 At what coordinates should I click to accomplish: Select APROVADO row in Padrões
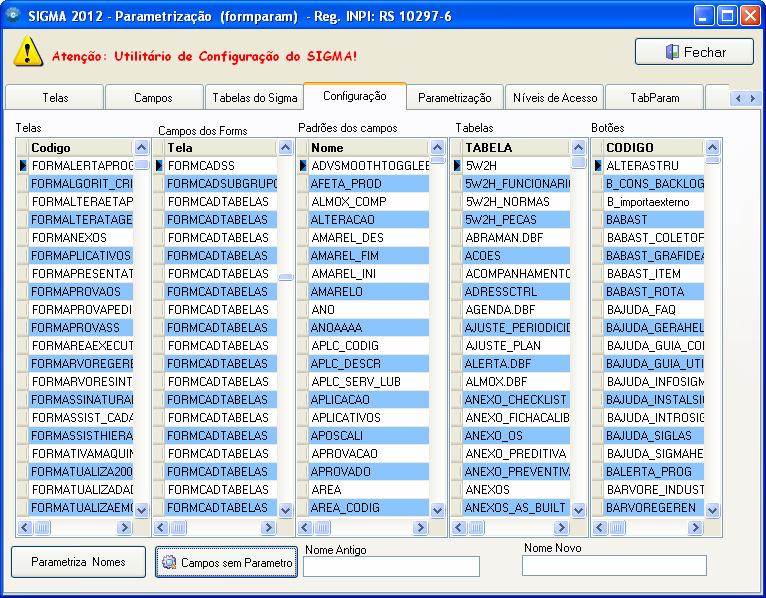click(369, 471)
